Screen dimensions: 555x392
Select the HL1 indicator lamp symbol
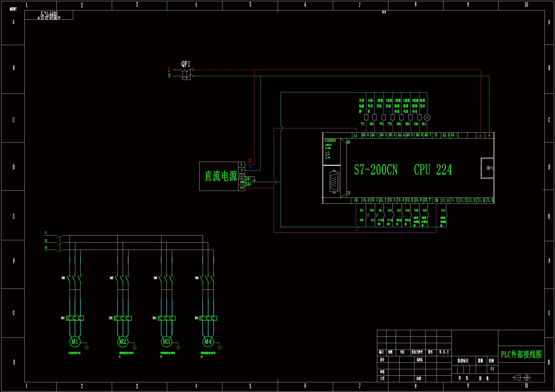[427, 118]
